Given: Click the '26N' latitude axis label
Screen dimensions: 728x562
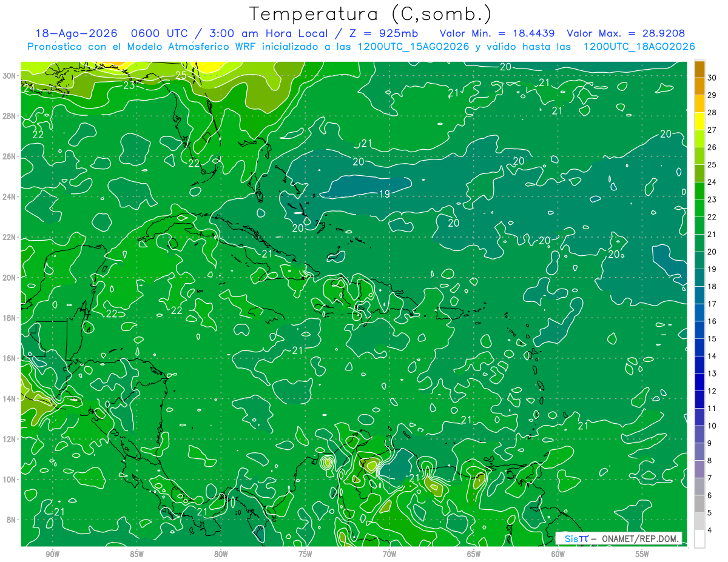Looking at the screenshot, I should [10, 156].
